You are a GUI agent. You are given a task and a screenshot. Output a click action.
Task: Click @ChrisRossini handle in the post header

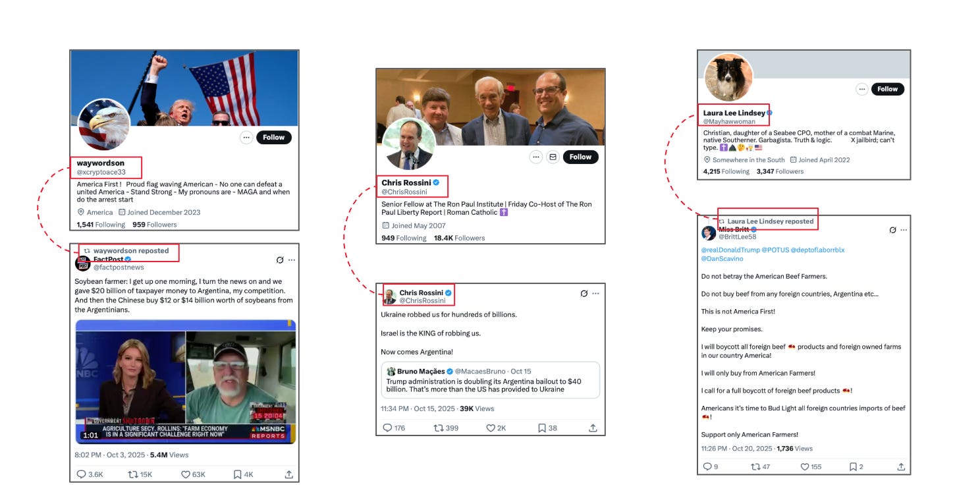coord(423,300)
